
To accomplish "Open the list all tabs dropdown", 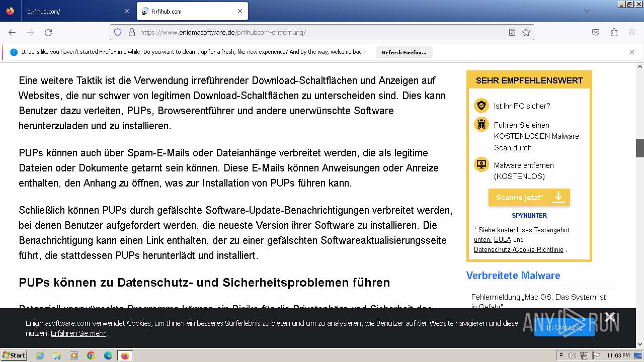I will point(587,11).
